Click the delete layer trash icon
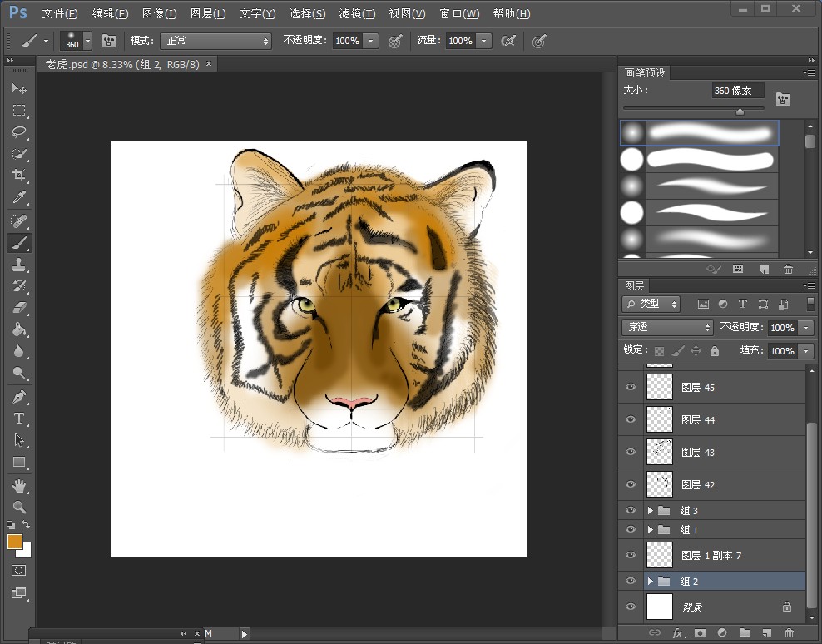Image resolution: width=822 pixels, height=644 pixels. click(789, 633)
